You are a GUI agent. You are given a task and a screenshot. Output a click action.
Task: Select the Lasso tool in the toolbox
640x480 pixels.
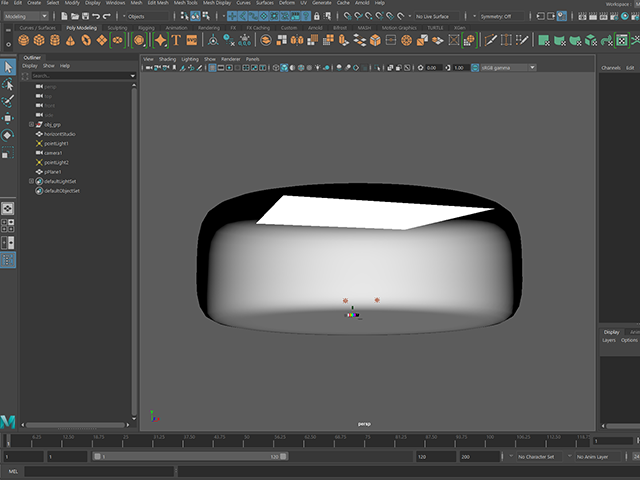click(8, 84)
